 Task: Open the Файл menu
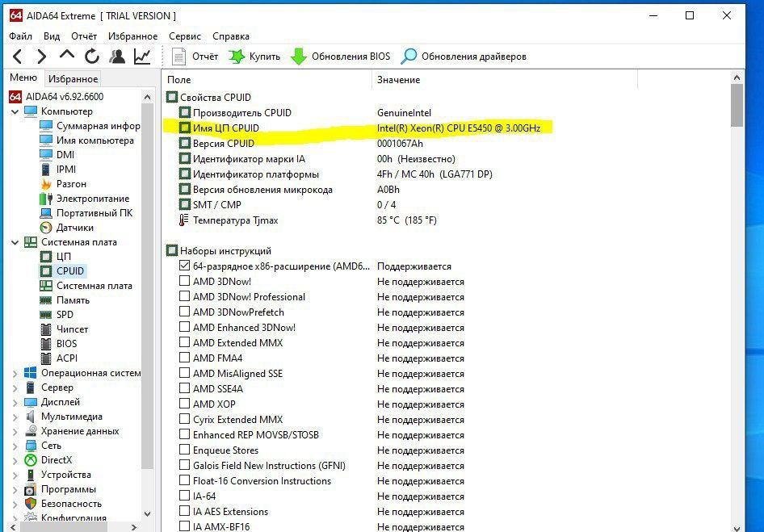pyautogui.click(x=20, y=36)
